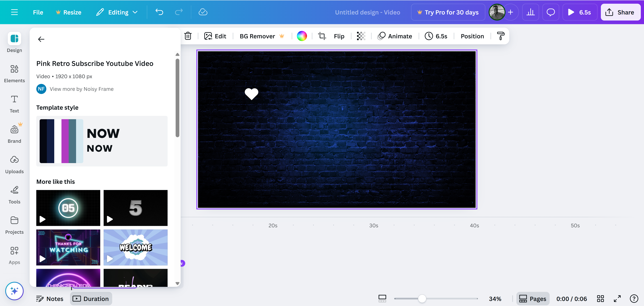Open the File menu

(38, 12)
